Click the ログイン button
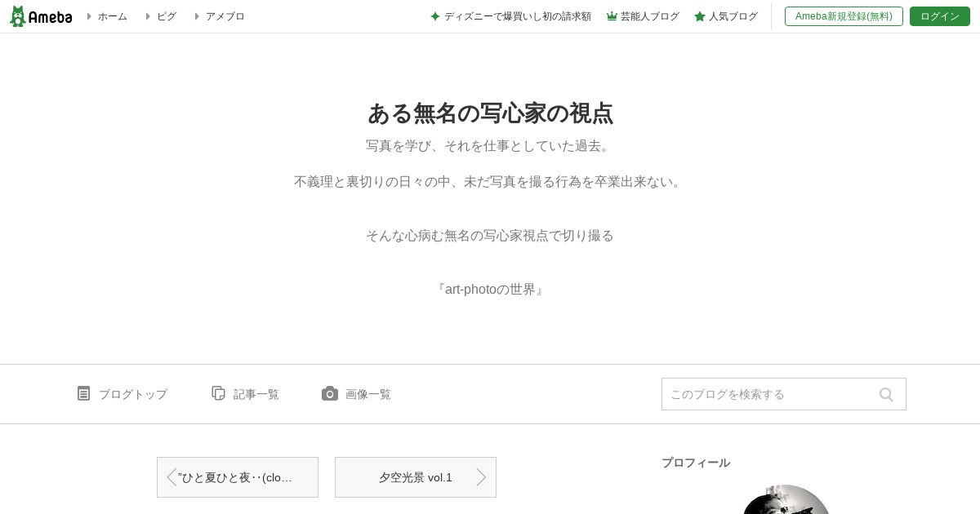Image resolution: width=980 pixels, height=514 pixels. pos(940,16)
